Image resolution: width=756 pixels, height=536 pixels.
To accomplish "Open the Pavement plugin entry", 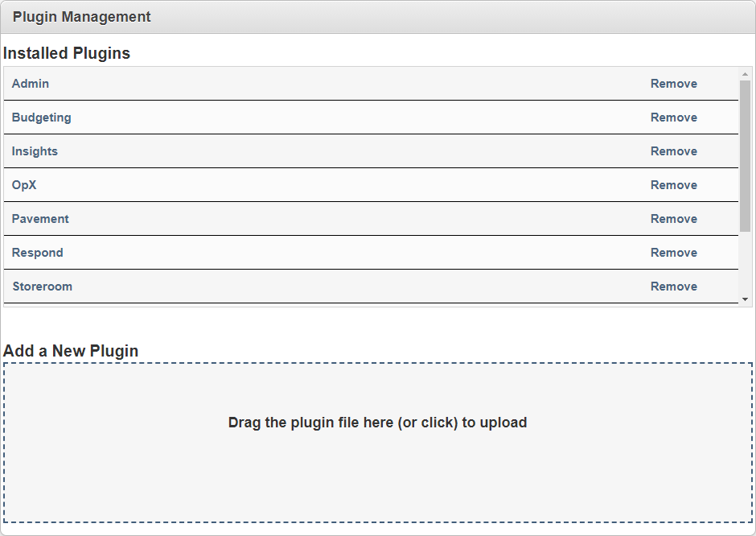I will [x=39, y=219].
